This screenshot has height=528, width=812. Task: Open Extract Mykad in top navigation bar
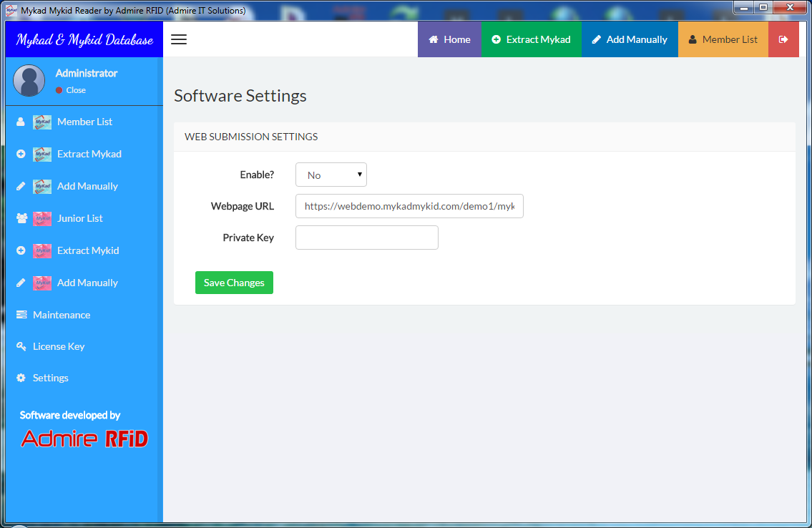(x=531, y=39)
